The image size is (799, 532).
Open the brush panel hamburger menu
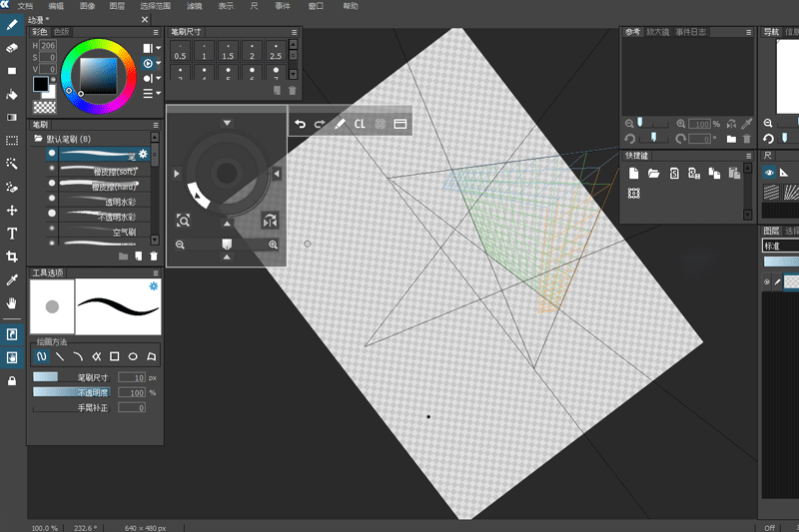(x=156, y=125)
